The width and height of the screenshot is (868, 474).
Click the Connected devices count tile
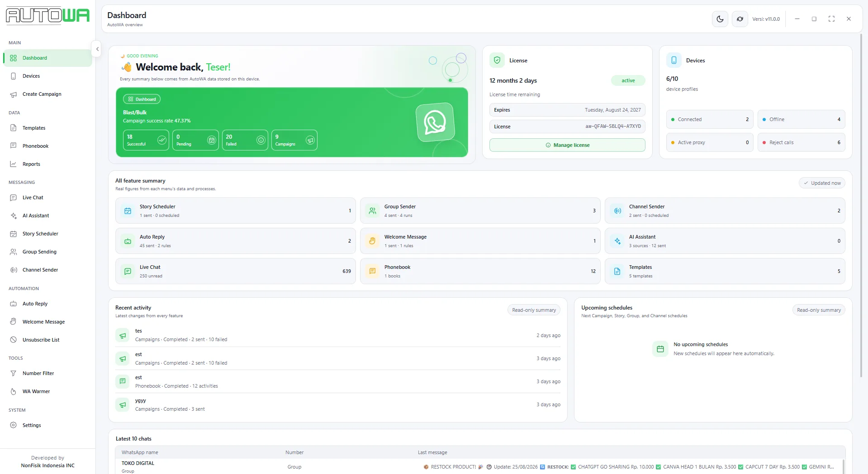[710, 119]
